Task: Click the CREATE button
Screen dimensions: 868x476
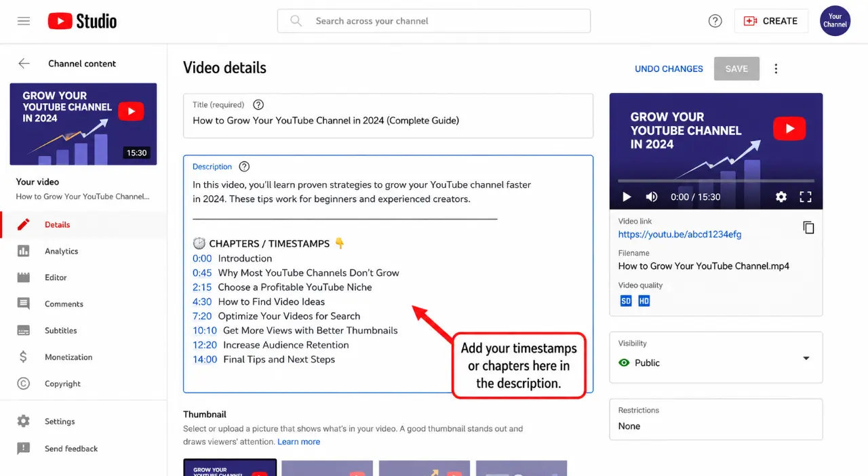Action: click(x=771, y=21)
